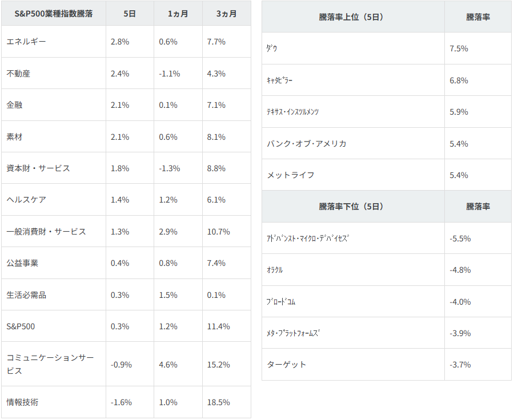Select the 金融 sector cell
Viewport: 514px width, 420px height.
click(15, 105)
